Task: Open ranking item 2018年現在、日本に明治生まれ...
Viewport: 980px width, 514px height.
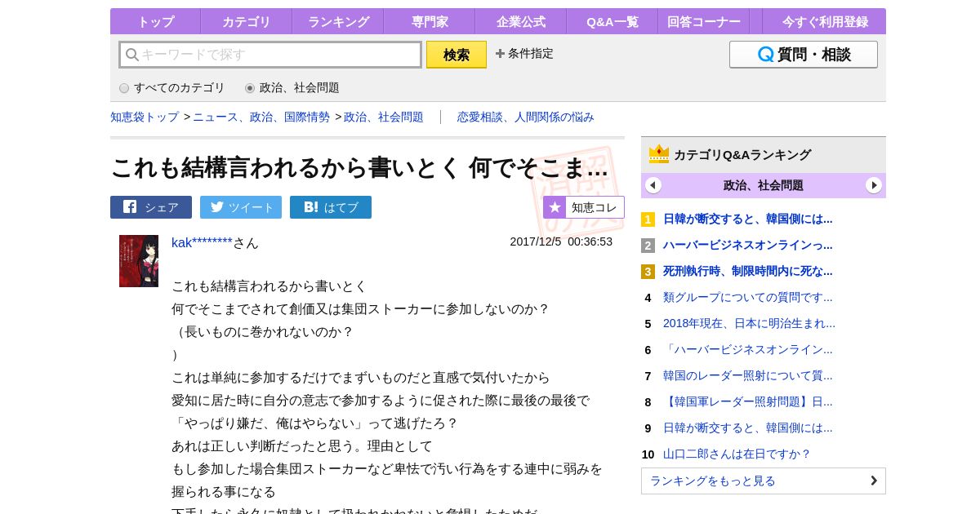Action: click(749, 323)
